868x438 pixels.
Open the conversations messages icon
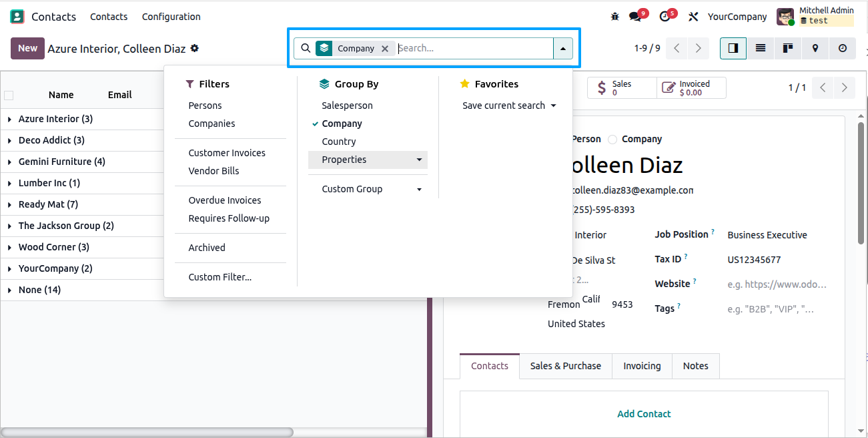pos(635,17)
